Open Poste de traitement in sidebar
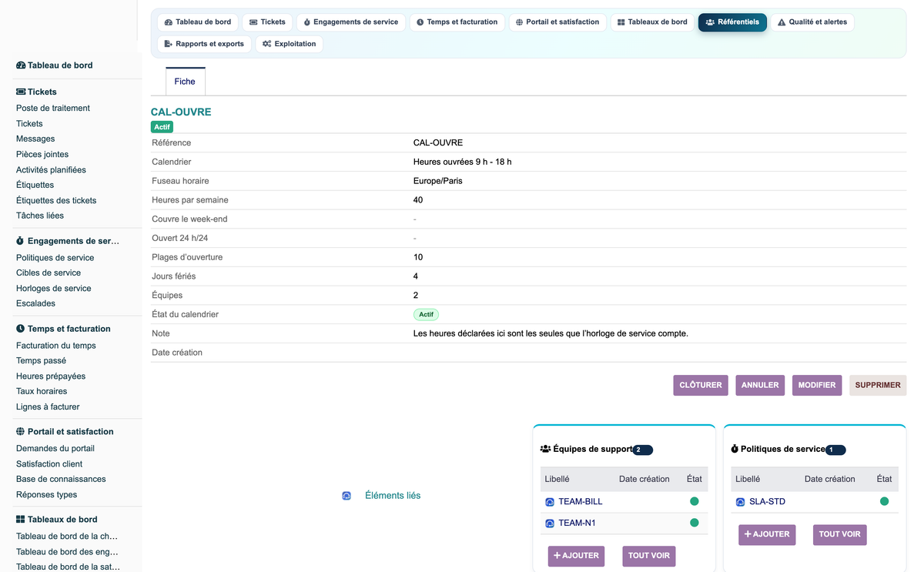This screenshot has height=572, width=924. pyautogui.click(x=53, y=109)
